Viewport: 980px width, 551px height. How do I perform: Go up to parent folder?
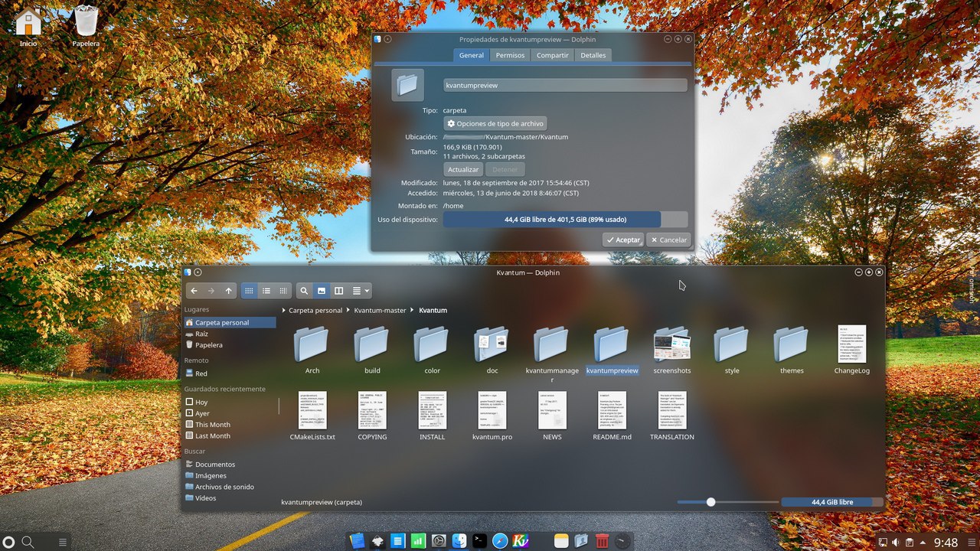[229, 291]
